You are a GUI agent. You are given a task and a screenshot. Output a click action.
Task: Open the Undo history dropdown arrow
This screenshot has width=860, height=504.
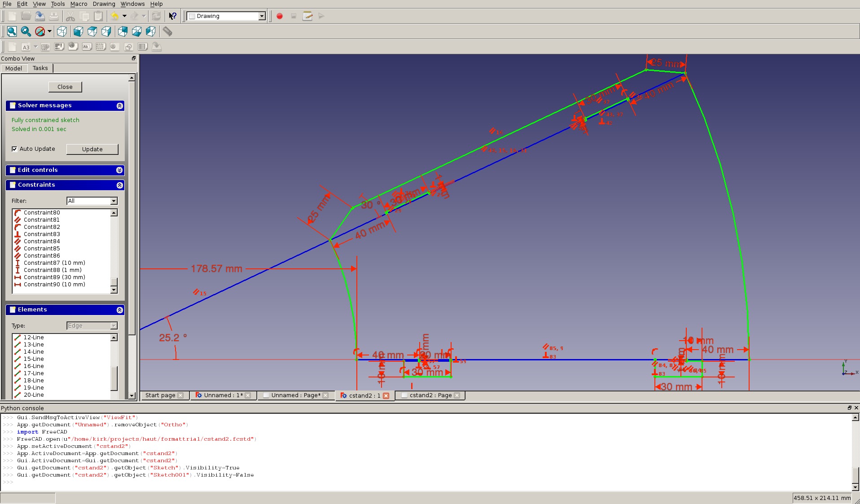(x=124, y=16)
